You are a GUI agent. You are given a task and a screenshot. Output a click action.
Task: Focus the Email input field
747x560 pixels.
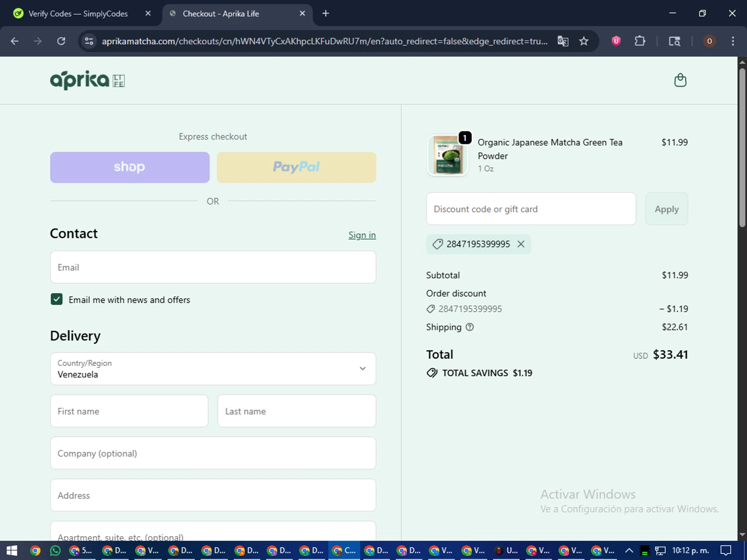[213, 267]
